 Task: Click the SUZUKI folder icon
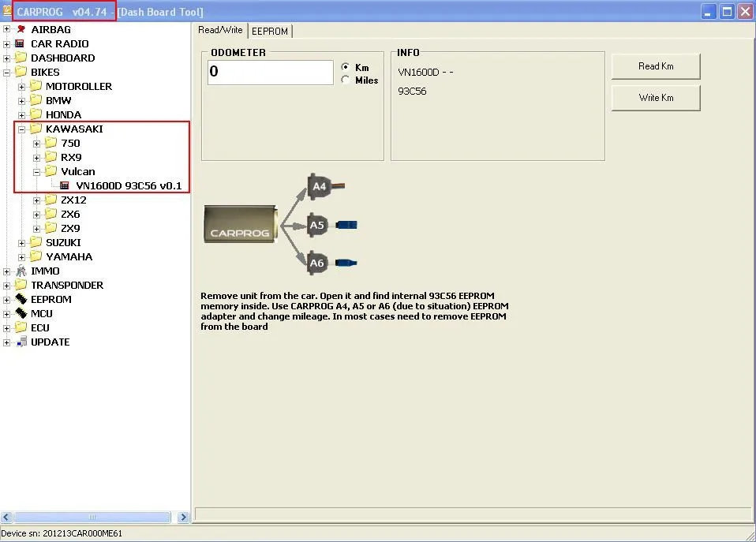coord(36,241)
